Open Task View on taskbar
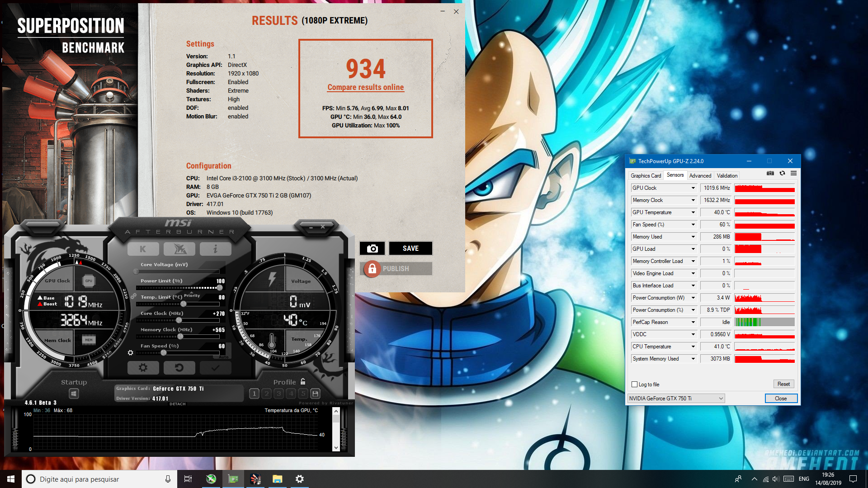 point(188,479)
